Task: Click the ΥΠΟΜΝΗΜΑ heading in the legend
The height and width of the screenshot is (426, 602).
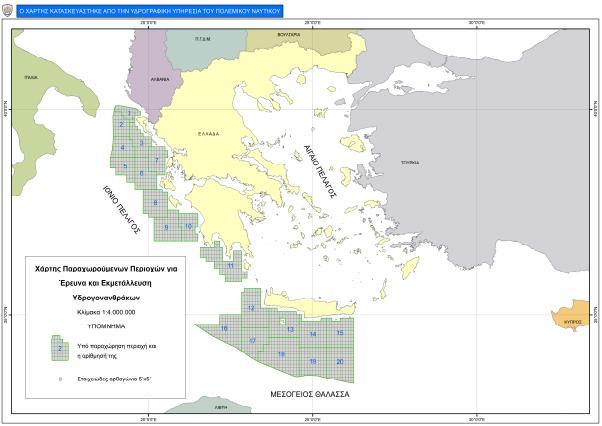Action: (106, 325)
